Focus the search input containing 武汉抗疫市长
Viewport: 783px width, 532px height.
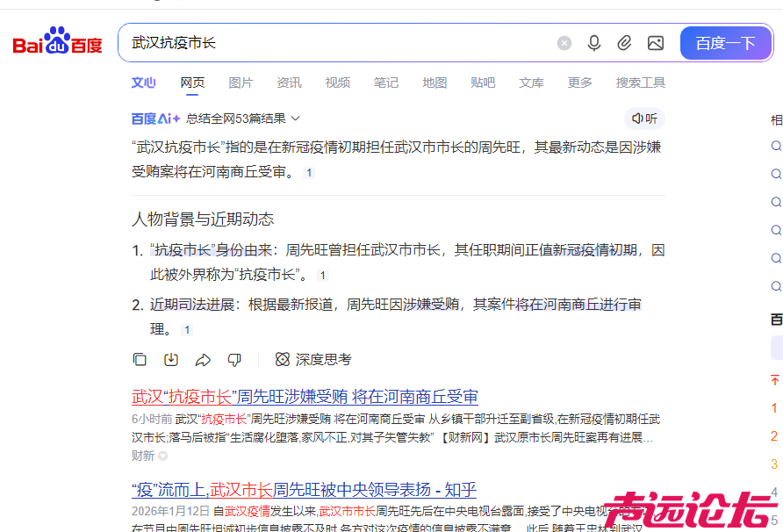click(x=340, y=43)
